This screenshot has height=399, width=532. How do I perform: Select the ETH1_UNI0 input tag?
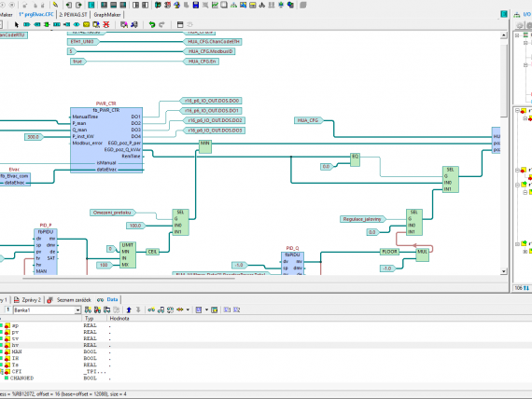click(x=83, y=41)
